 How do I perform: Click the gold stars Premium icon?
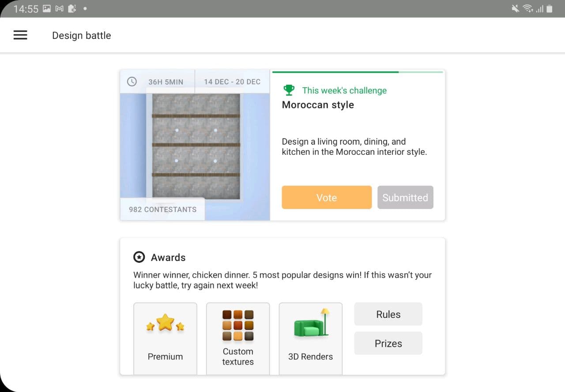[x=165, y=323]
